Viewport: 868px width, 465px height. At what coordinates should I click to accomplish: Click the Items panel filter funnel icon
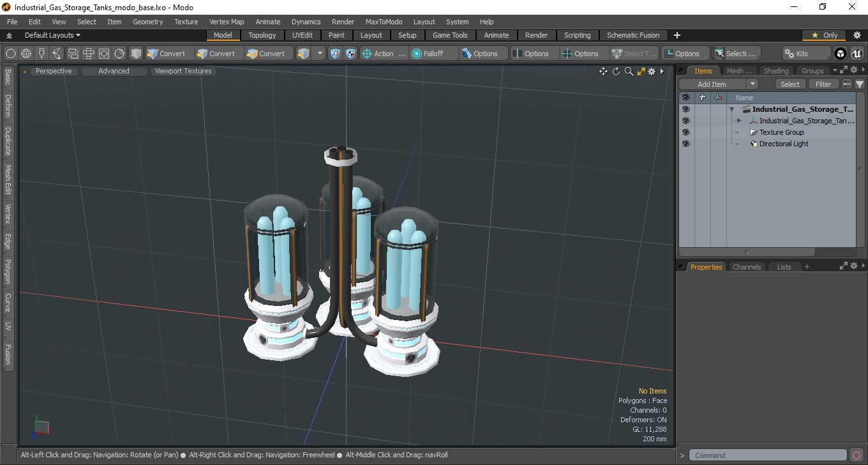tap(860, 84)
